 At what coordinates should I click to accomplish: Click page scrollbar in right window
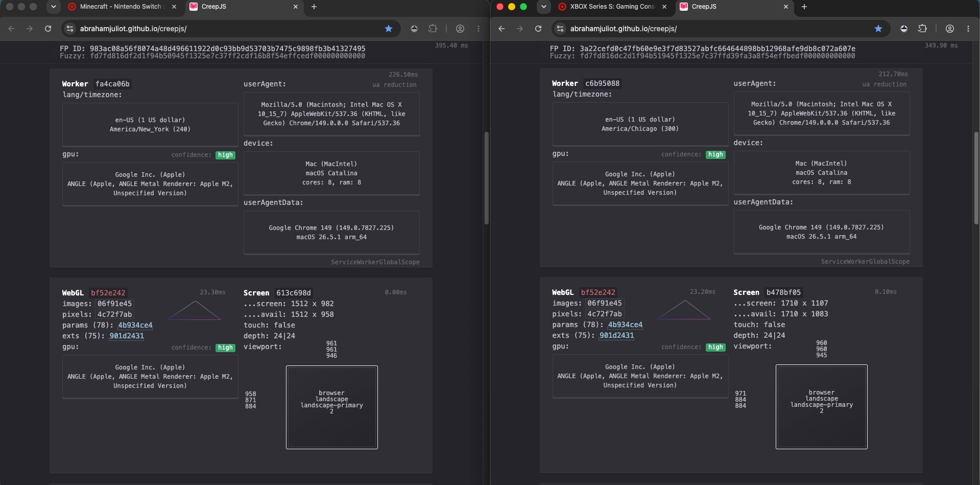pyautogui.click(x=976, y=178)
